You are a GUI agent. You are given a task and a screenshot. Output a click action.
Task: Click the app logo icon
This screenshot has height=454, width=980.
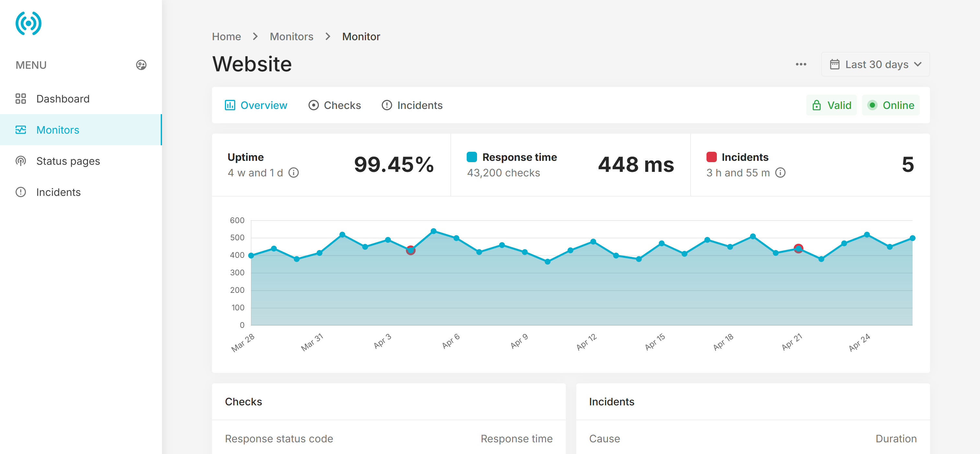point(28,23)
